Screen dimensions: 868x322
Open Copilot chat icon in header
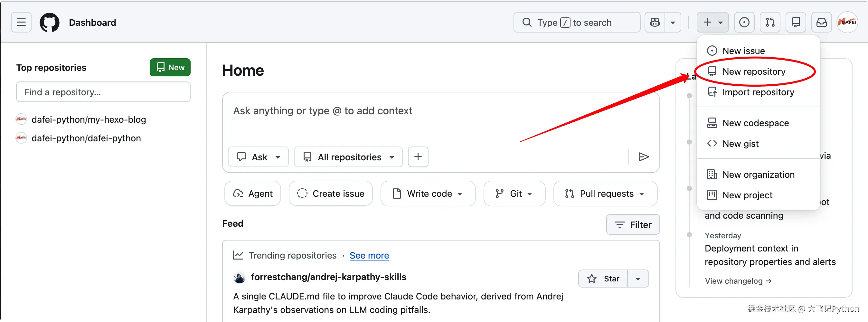[x=655, y=22]
